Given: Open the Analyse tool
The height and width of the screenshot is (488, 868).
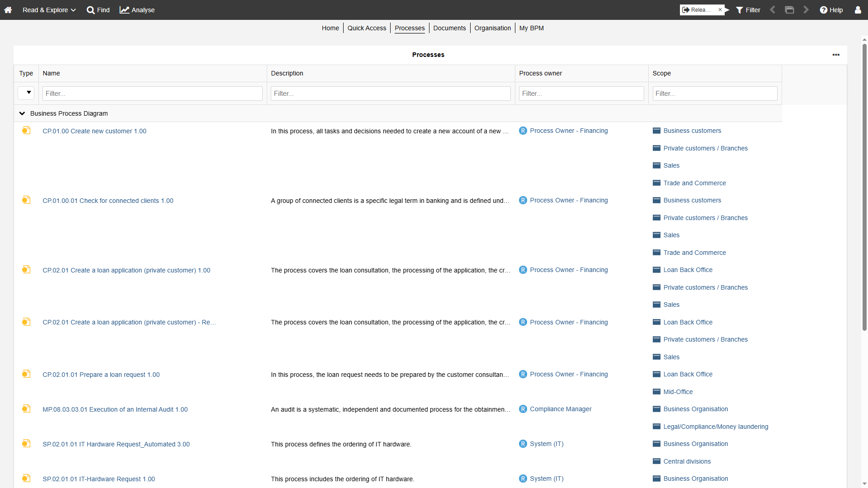Looking at the screenshot, I should coord(137,10).
